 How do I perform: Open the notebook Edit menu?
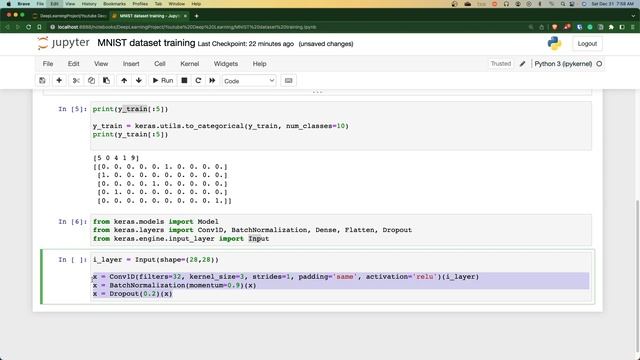click(x=73, y=64)
